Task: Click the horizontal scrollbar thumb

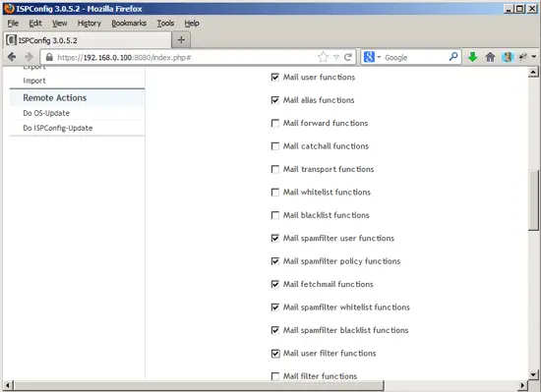Action: click(199, 385)
